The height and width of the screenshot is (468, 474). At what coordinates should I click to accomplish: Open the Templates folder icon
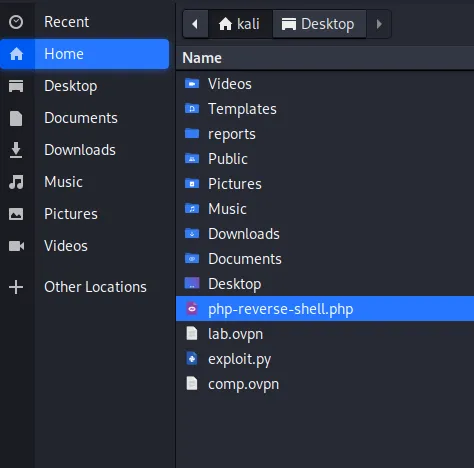tap(192, 109)
